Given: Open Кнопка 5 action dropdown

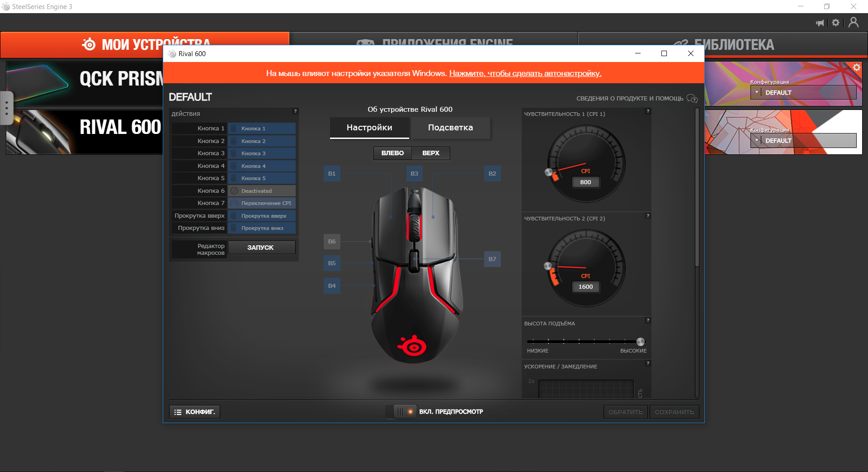Looking at the screenshot, I should pyautogui.click(x=262, y=178).
